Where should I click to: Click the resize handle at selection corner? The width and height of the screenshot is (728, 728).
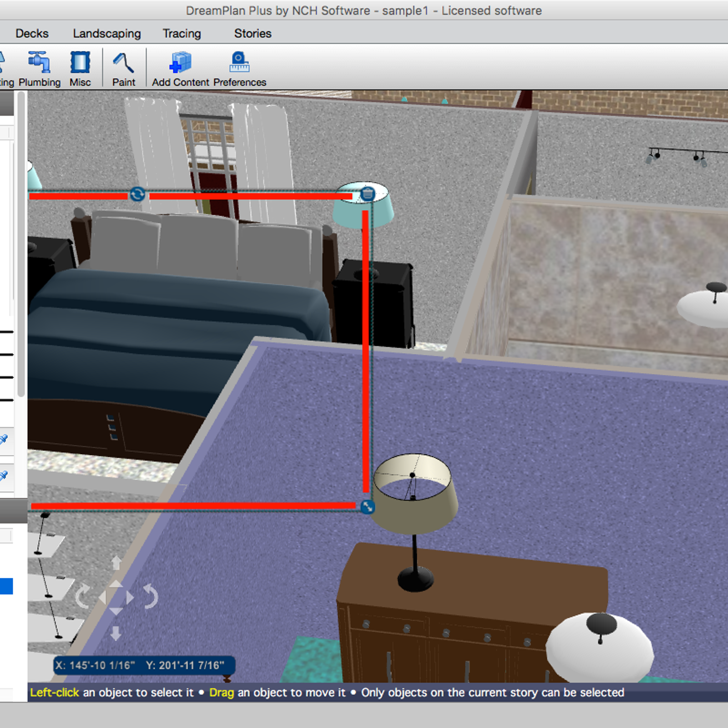coord(368,506)
